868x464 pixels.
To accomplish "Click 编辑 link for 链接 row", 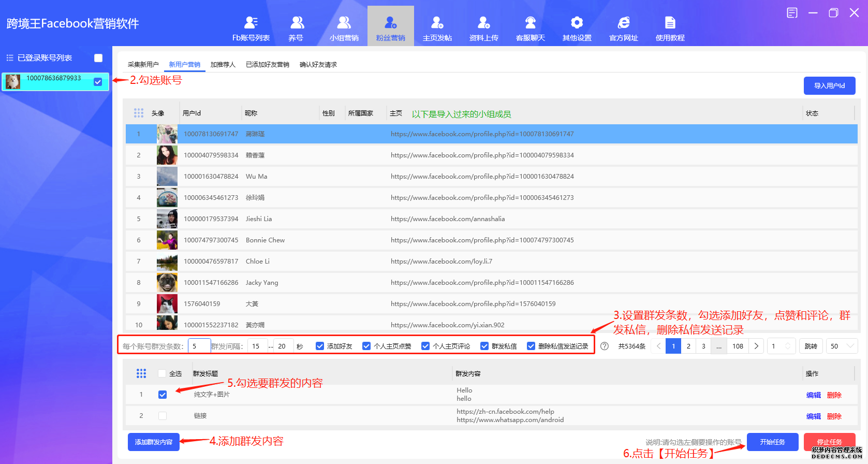I will [x=814, y=416].
